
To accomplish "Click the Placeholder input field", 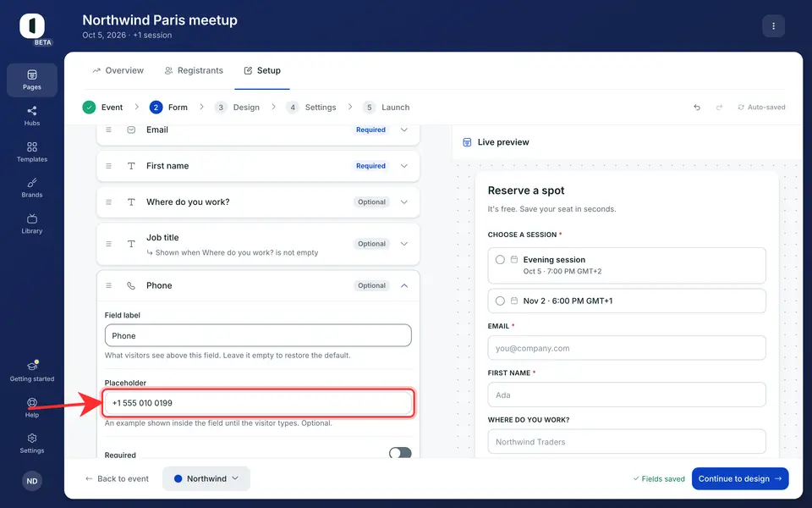I will pyautogui.click(x=258, y=403).
